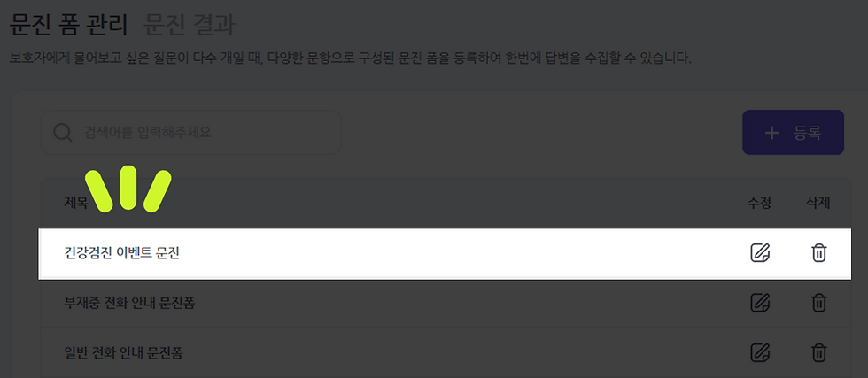Switch to the 문진 결과 tab
Screen dimensions: 868x378
[190, 25]
